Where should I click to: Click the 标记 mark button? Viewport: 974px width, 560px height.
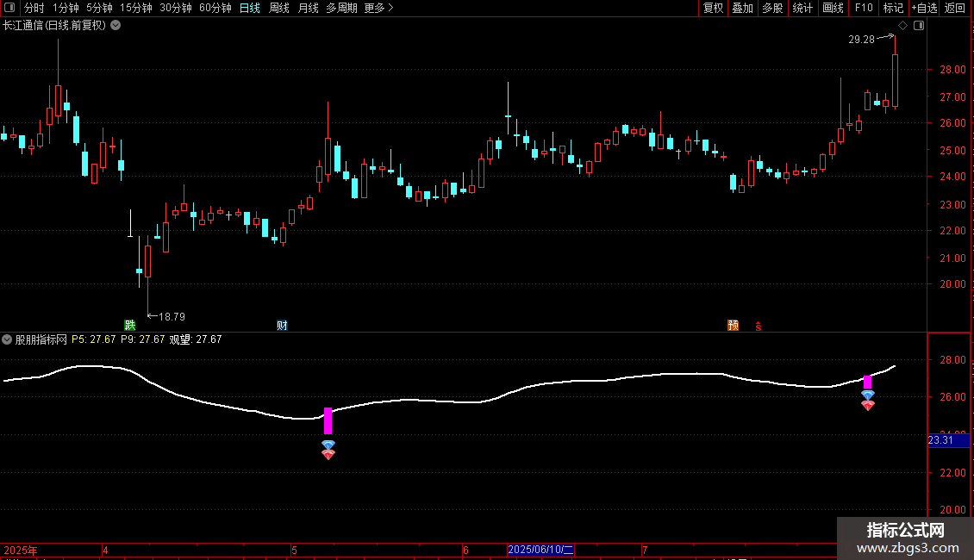[x=893, y=8]
